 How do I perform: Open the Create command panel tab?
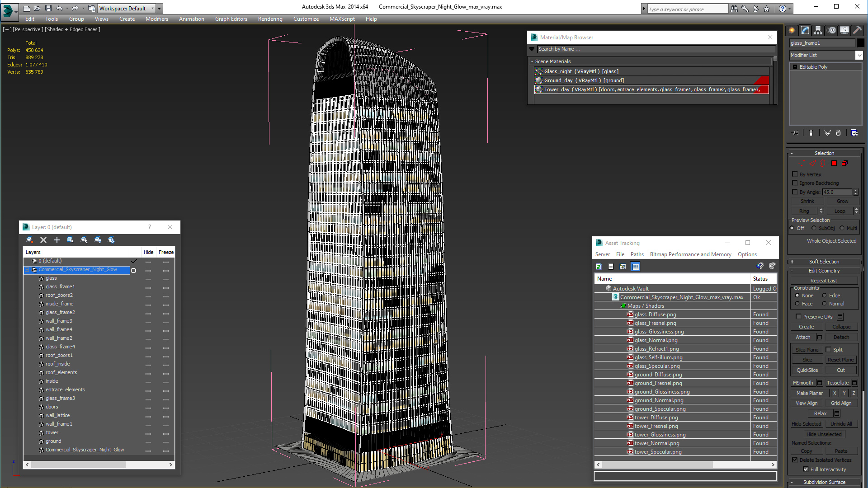(x=792, y=30)
